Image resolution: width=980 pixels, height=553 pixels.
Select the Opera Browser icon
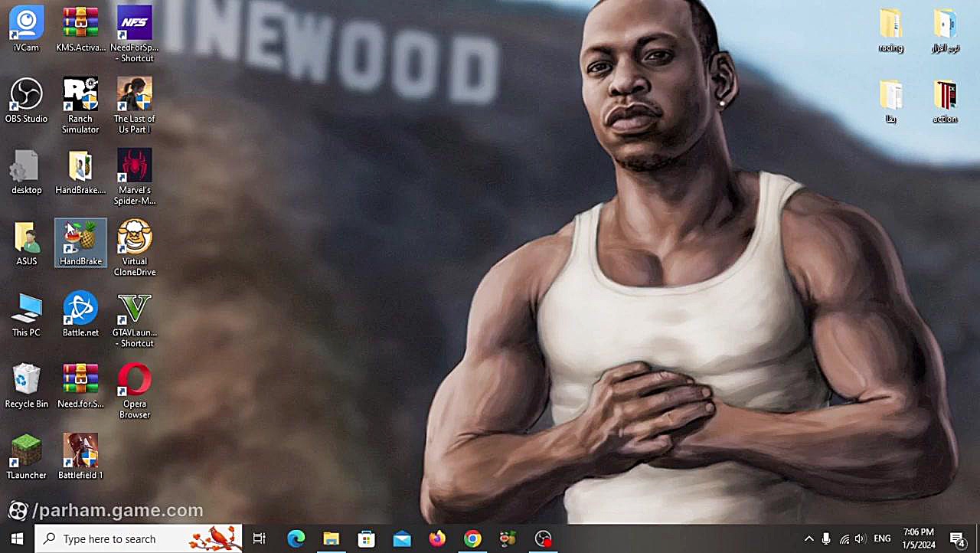(x=135, y=391)
